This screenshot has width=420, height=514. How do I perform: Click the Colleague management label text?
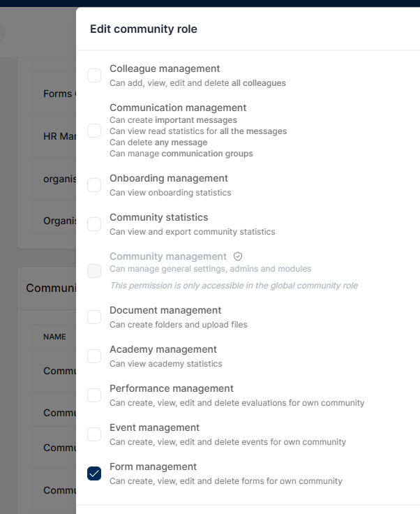coord(165,68)
